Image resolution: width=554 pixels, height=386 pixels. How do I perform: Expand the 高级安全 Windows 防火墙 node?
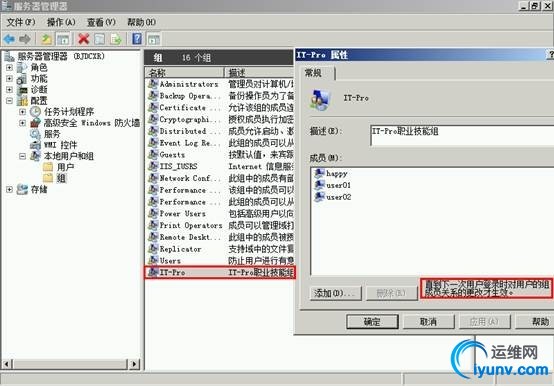tap(23, 123)
